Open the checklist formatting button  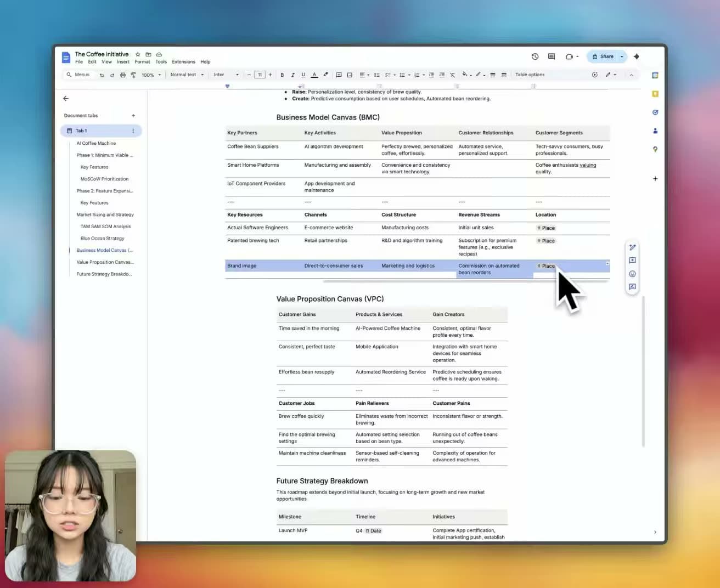(389, 75)
